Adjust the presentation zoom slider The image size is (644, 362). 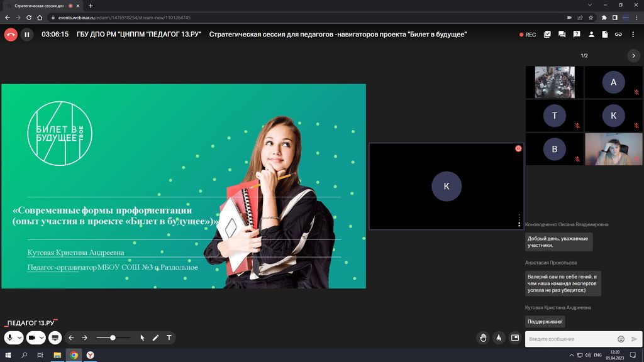(x=113, y=337)
